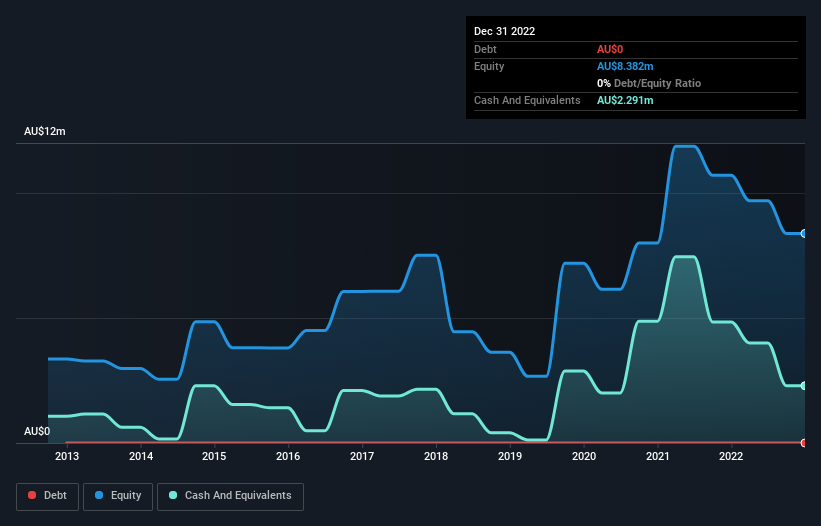Click the teal Cash endpoint marker
The height and width of the screenshot is (526, 821).
click(x=804, y=386)
